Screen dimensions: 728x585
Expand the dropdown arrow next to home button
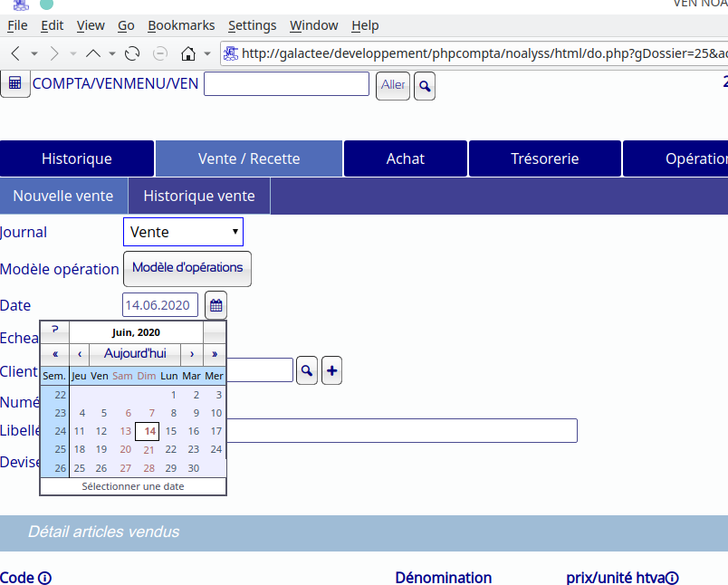(207, 53)
